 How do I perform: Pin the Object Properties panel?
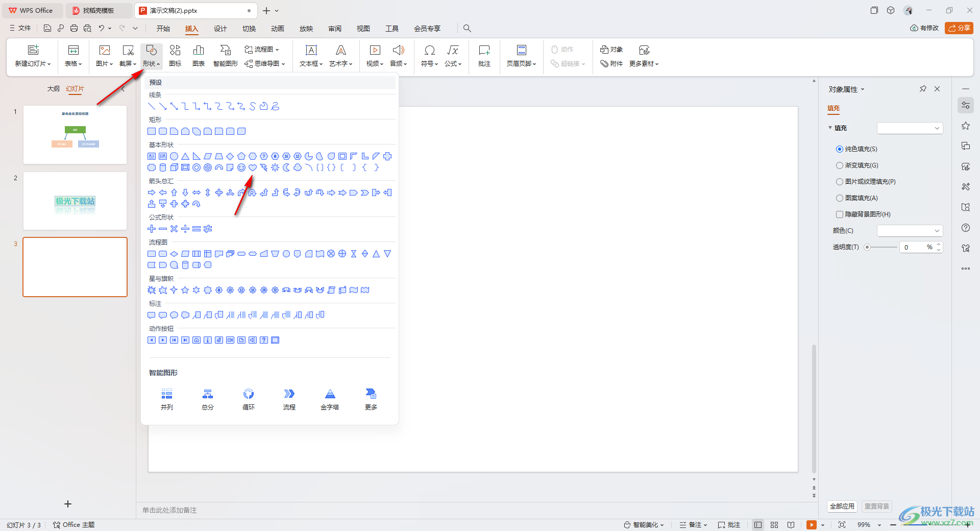click(923, 89)
